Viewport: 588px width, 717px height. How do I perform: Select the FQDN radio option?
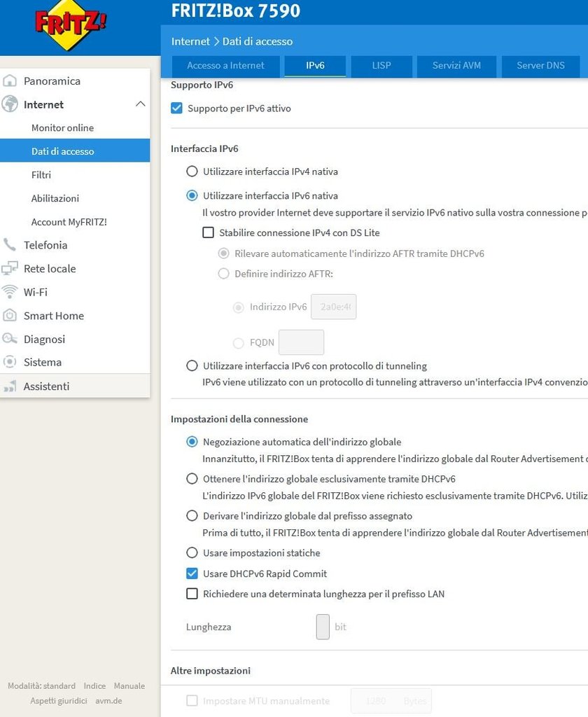[238, 343]
